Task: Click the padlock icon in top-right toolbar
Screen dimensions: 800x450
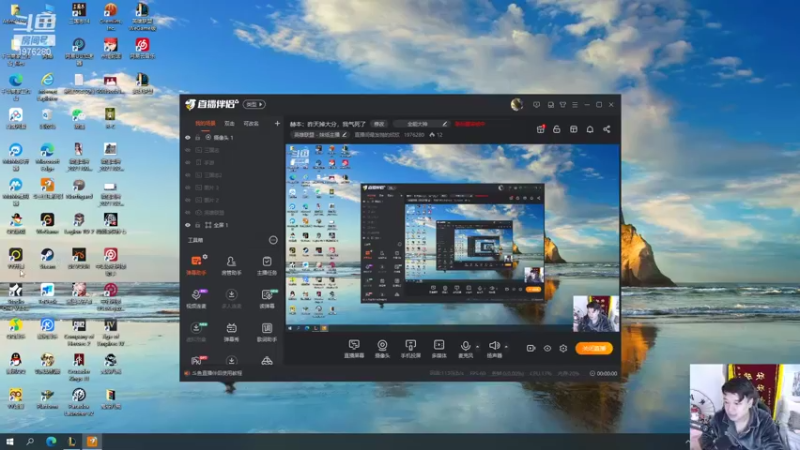Action: click(x=557, y=129)
